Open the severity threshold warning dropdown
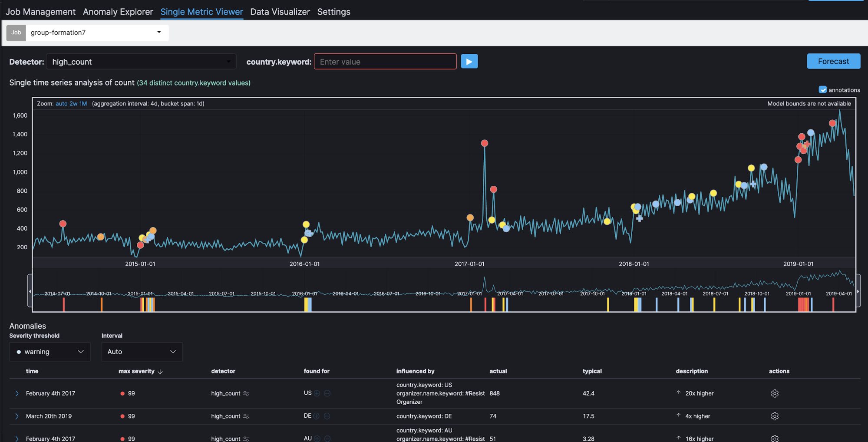 [x=50, y=352]
